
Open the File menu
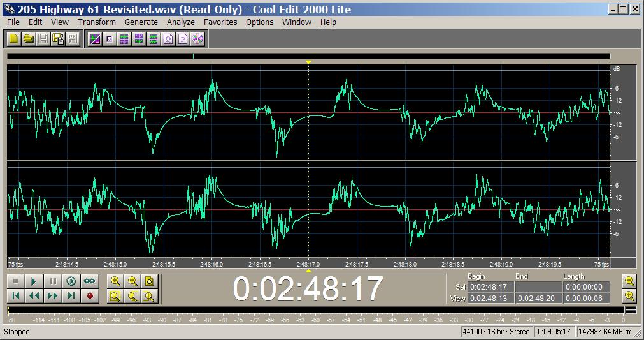13,22
